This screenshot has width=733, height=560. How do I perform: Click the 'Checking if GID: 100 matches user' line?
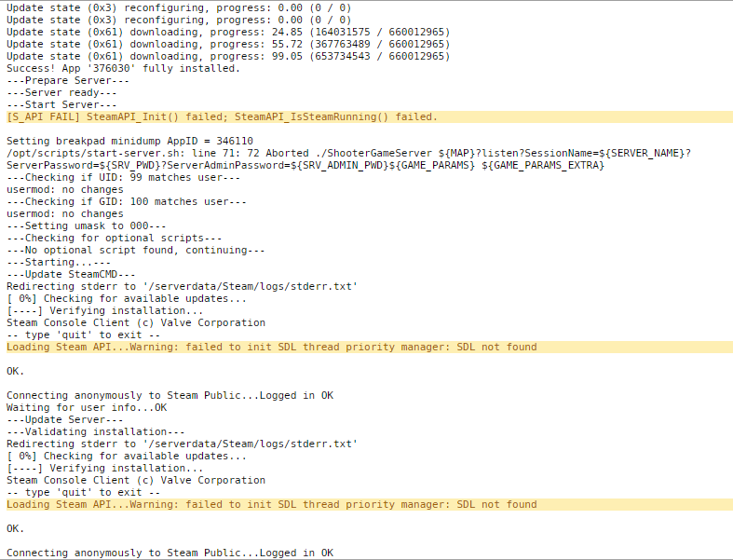pos(127,201)
